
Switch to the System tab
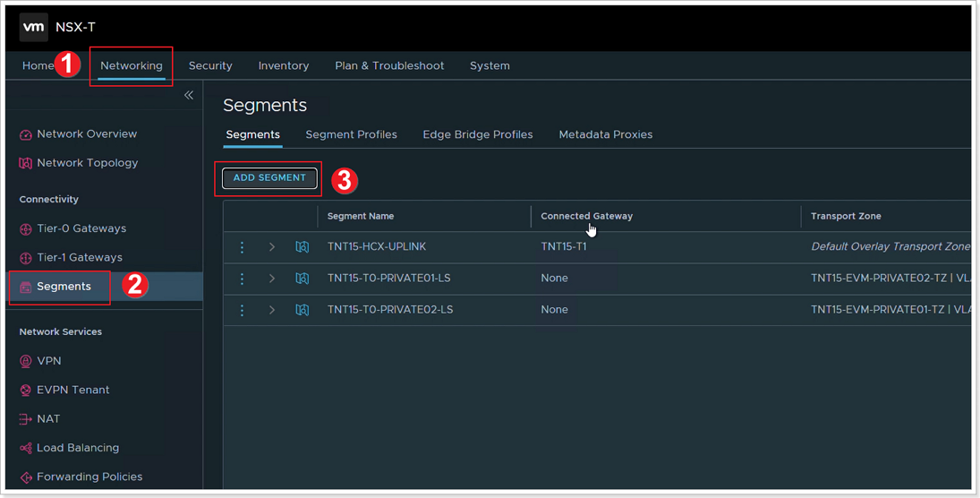tap(490, 65)
